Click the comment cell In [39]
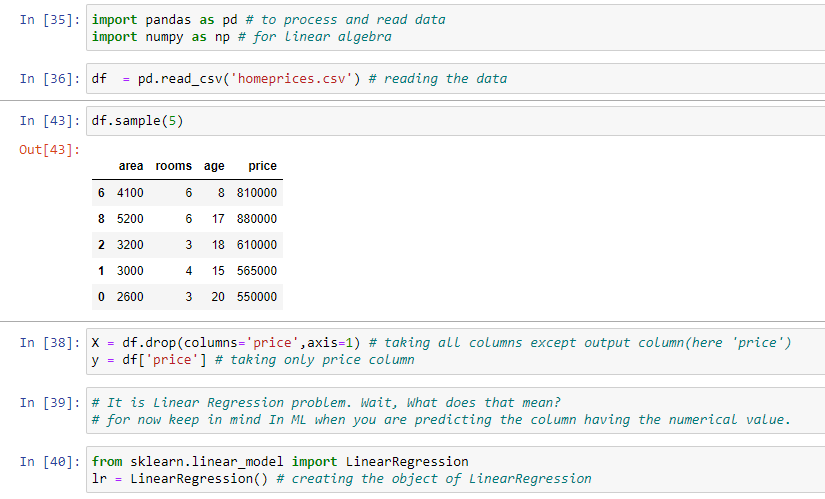The image size is (825, 499). [456, 411]
